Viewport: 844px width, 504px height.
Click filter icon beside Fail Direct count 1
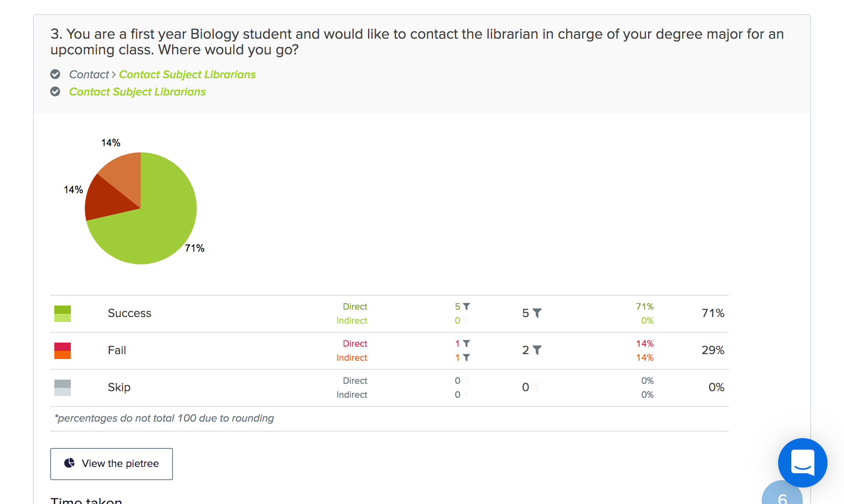pyautogui.click(x=466, y=343)
